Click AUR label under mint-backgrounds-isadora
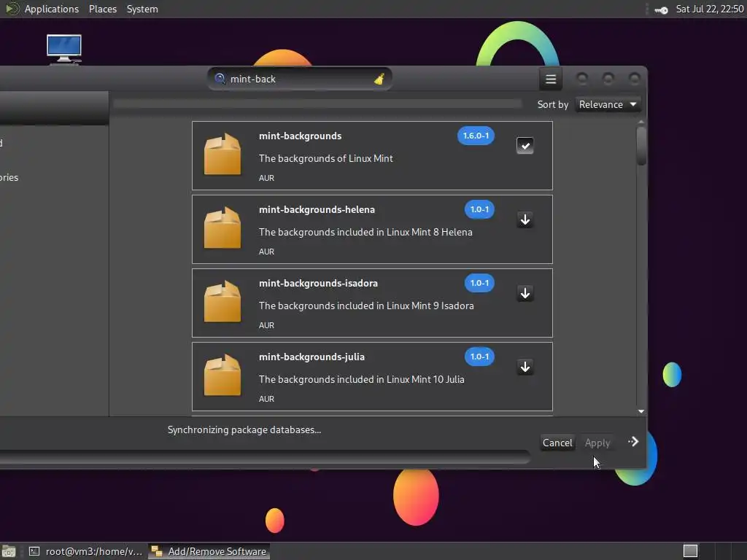This screenshot has width=747, height=560. point(266,325)
